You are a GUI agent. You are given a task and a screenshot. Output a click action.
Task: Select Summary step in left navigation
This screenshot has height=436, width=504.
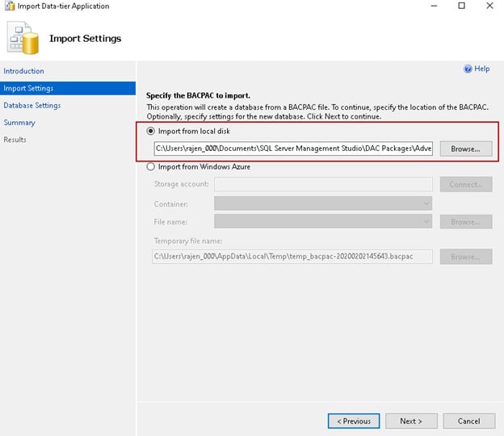[x=19, y=123]
